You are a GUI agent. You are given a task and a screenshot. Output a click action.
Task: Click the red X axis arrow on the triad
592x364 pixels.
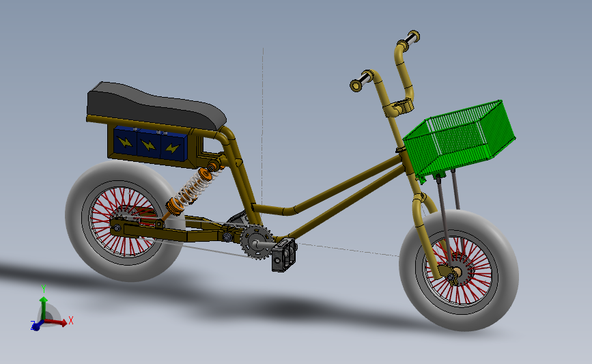pyautogui.click(x=57, y=322)
